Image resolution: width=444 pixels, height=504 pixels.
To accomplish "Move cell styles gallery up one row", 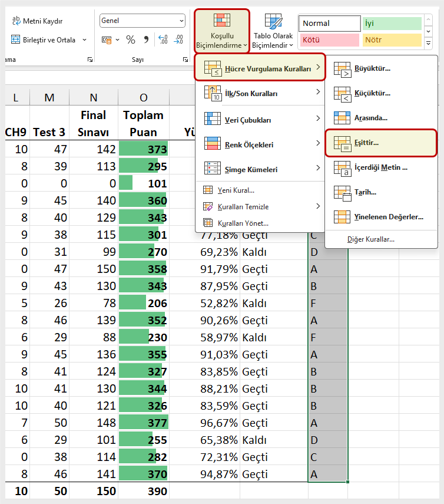I will pos(428,20).
